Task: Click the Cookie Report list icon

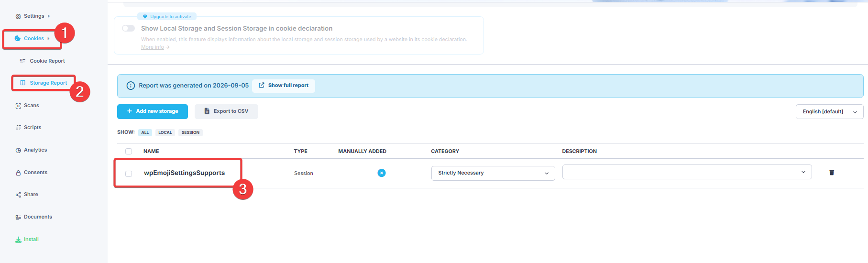Action: 22,61
